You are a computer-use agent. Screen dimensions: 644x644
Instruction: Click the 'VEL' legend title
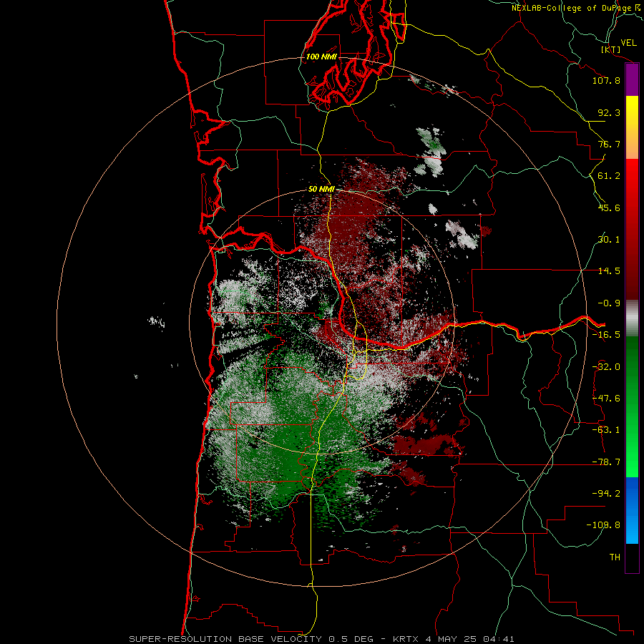[629, 42]
